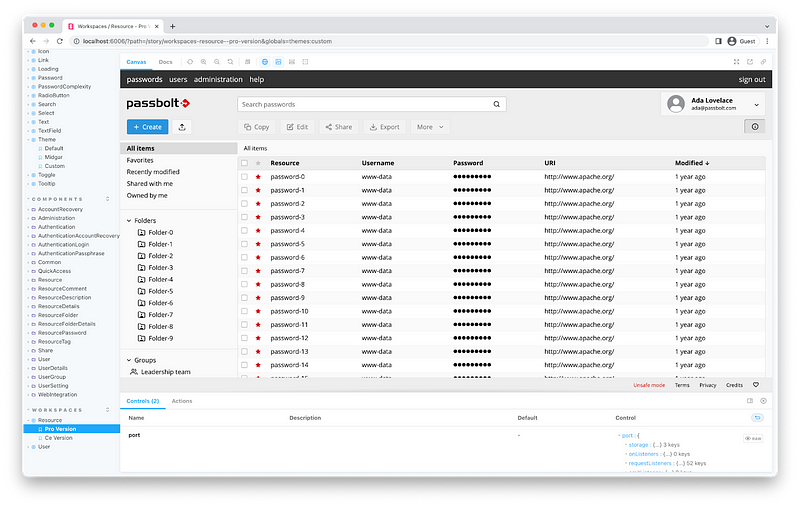Open the More dropdown menu
800x507 pixels.
pos(430,127)
